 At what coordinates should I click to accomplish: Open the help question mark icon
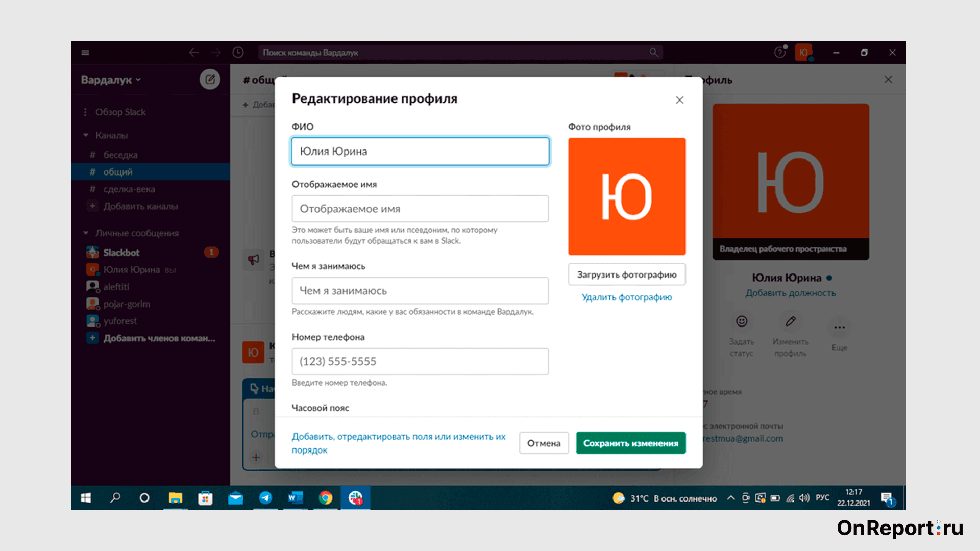point(779,53)
